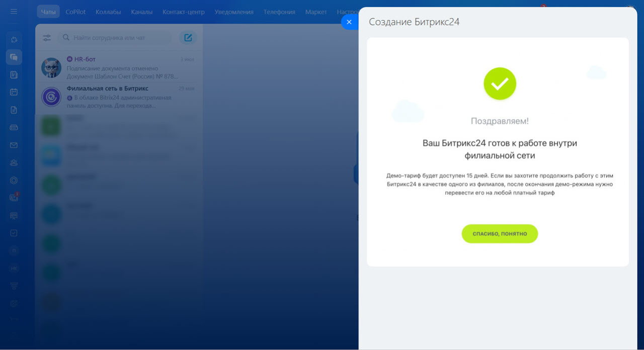The width and height of the screenshot is (644, 350).
Task: Switch to the "Уведомления" tab
Action: point(234,12)
